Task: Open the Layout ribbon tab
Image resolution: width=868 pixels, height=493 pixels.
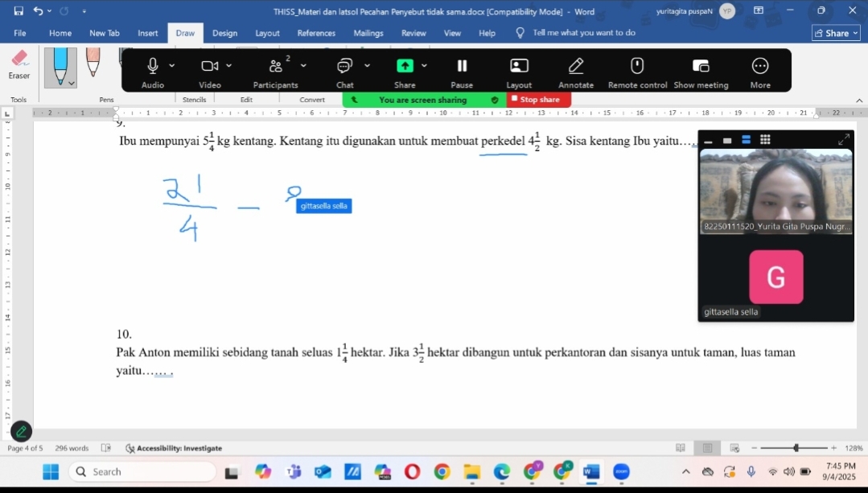Action: point(267,33)
